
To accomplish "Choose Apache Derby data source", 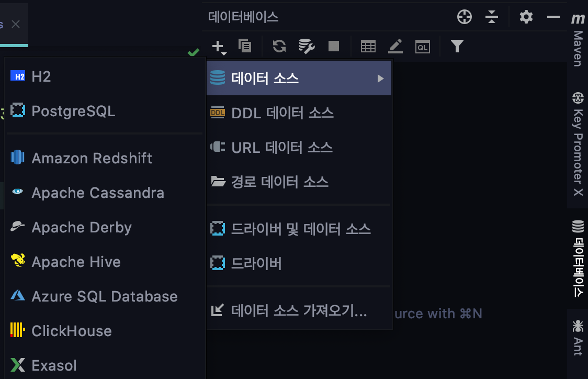I will (105, 227).
